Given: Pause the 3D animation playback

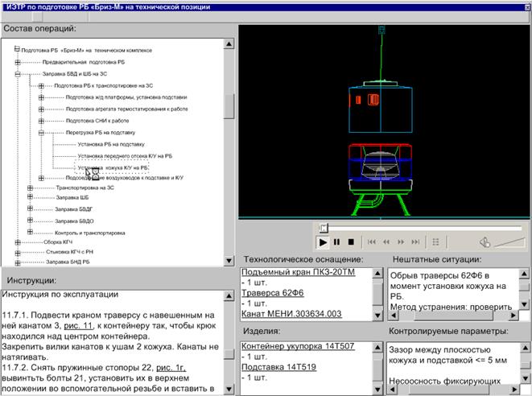Looking at the screenshot, I should click(336, 241).
